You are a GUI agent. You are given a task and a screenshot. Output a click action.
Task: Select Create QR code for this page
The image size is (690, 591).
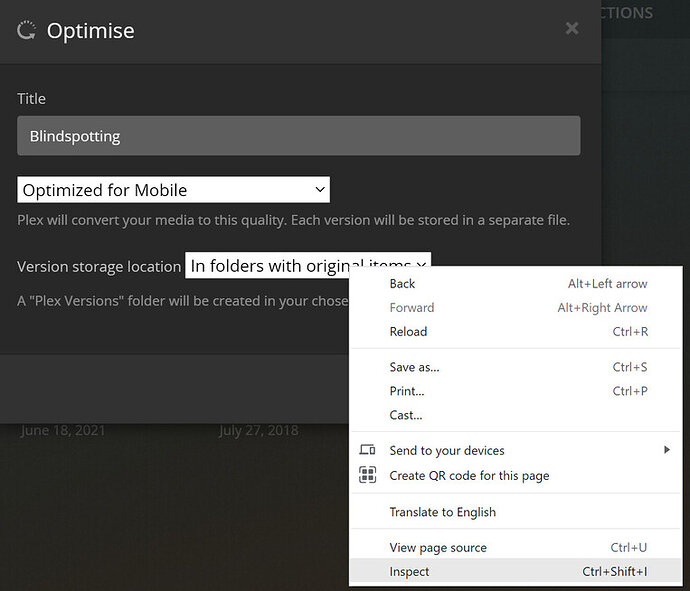pyautogui.click(x=516, y=475)
